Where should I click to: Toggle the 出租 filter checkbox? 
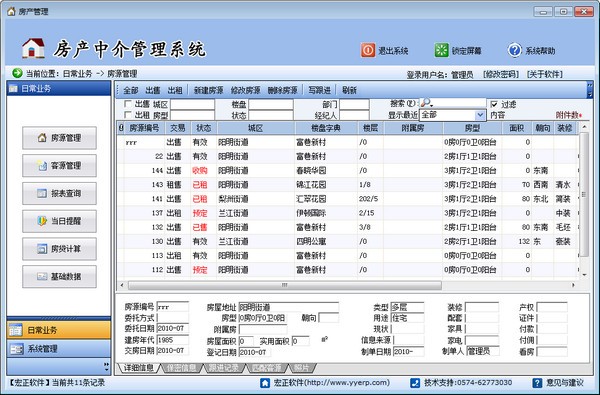click(x=128, y=115)
